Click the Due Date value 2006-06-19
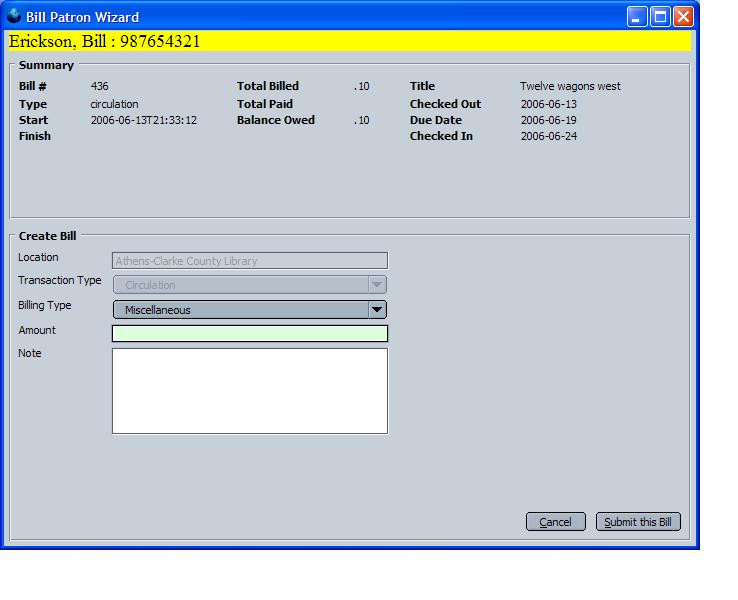The height and width of the screenshot is (600, 738). (548, 121)
